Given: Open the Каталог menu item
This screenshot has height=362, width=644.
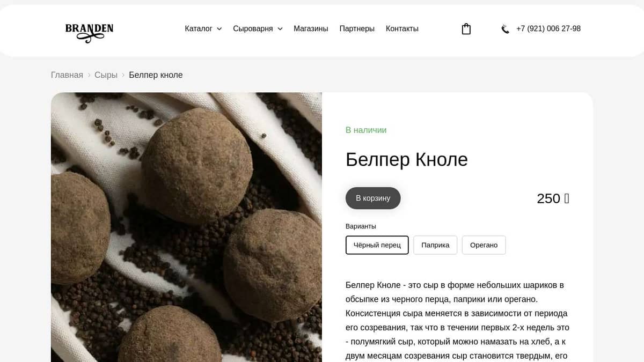Looking at the screenshot, I should click(199, 29).
